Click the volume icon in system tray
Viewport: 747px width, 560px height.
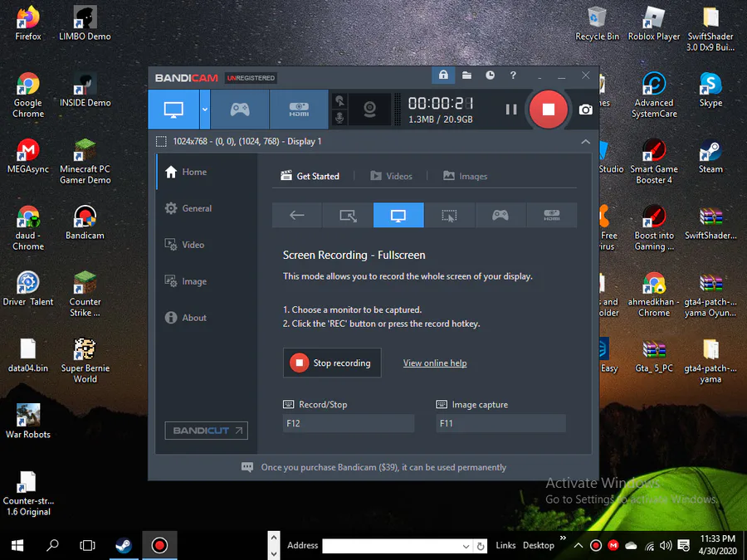pyautogui.click(x=666, y=546)
